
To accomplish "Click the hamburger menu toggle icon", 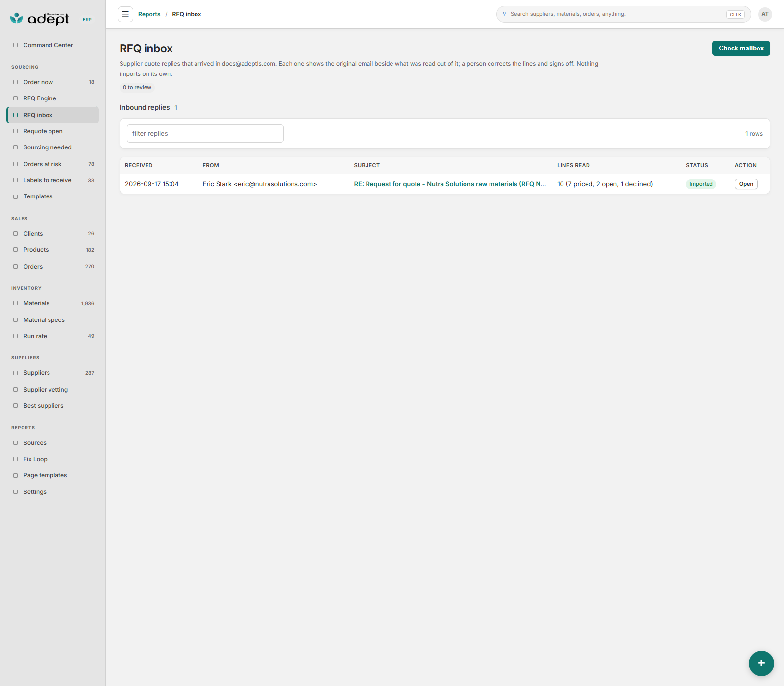I will coord(125,14).
